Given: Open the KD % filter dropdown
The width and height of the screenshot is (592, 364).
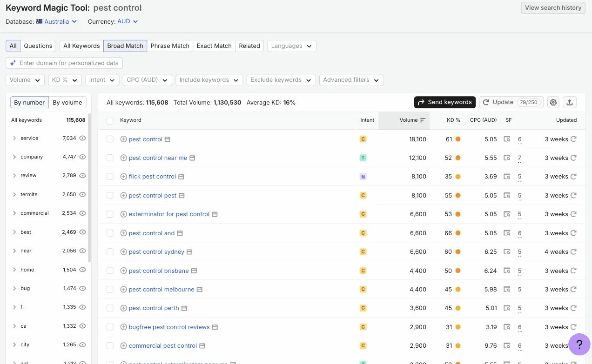Looking at the screenshot, I should [65, 80].
